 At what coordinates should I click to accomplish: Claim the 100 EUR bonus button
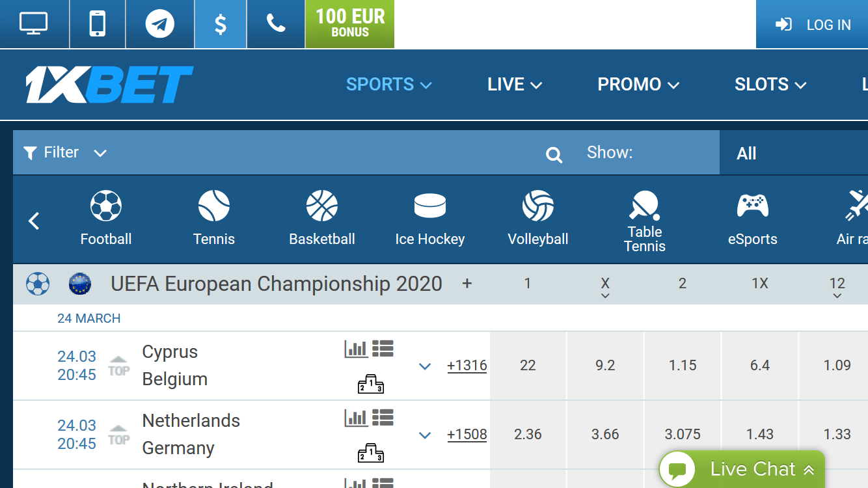point(350,24)
